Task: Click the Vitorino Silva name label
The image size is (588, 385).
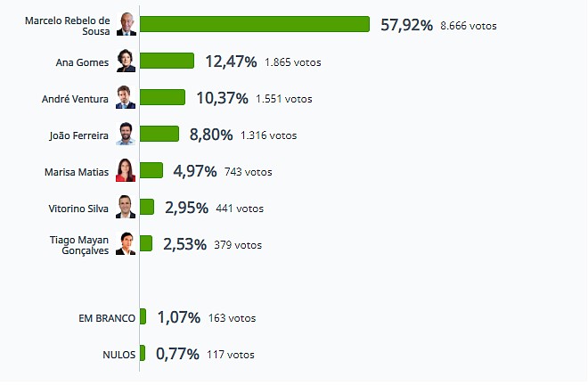Action: coord(78,208)
